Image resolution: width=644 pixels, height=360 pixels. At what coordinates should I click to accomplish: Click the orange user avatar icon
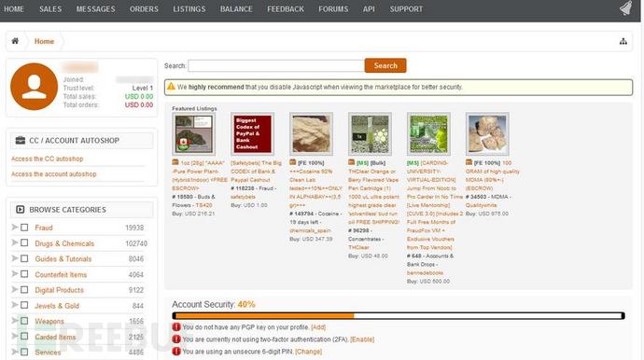tap(35, 87)
